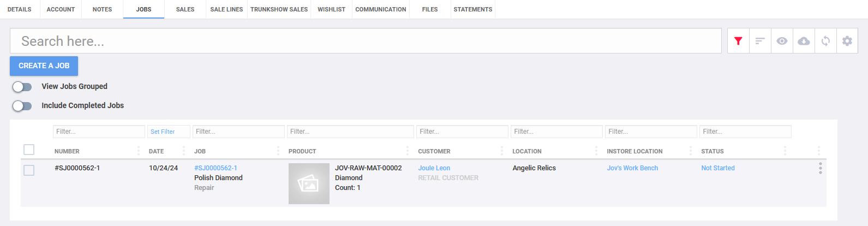This screenshot has width=868, height=226.
Task: Click the JOB column filter field
Action: pyautogui.click(x=238, y=132)
